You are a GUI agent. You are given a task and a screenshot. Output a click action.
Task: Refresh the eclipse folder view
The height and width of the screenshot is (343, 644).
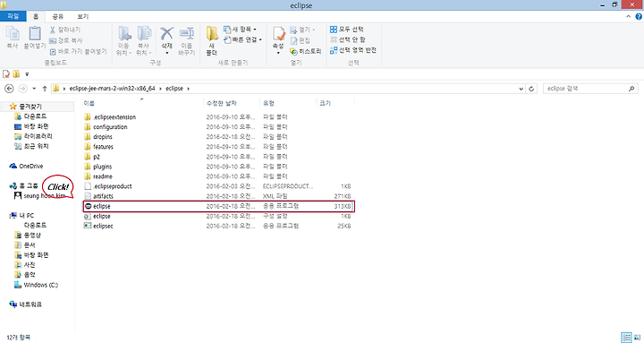[x=531, y=89]
